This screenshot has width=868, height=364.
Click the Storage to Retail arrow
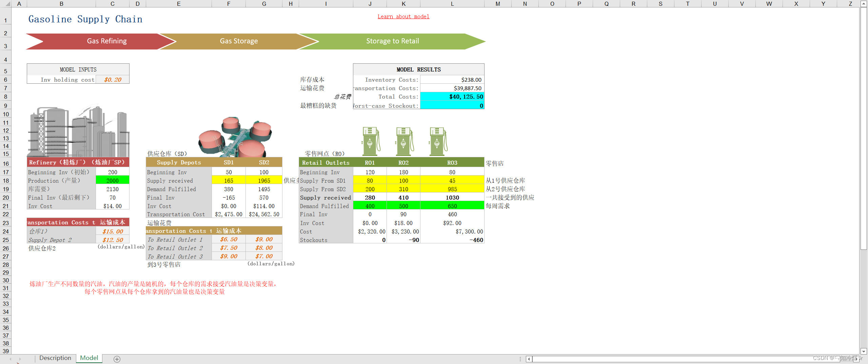click(392, 41)
